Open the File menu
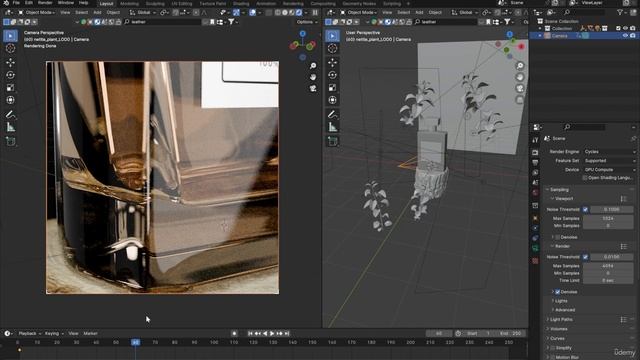This screenshot has width=640, height=360. pyautogui.click(x=16, y=3)
